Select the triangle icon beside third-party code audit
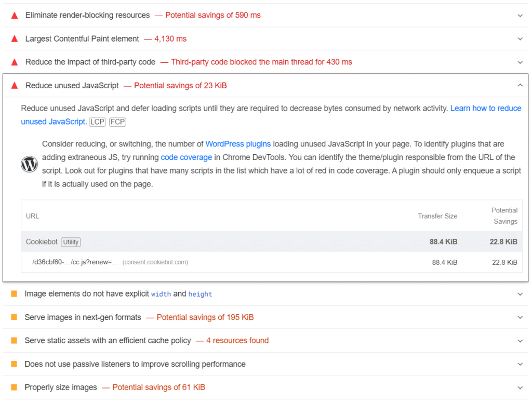The width and height of the screenshot is (532, 402). (14, 62)
